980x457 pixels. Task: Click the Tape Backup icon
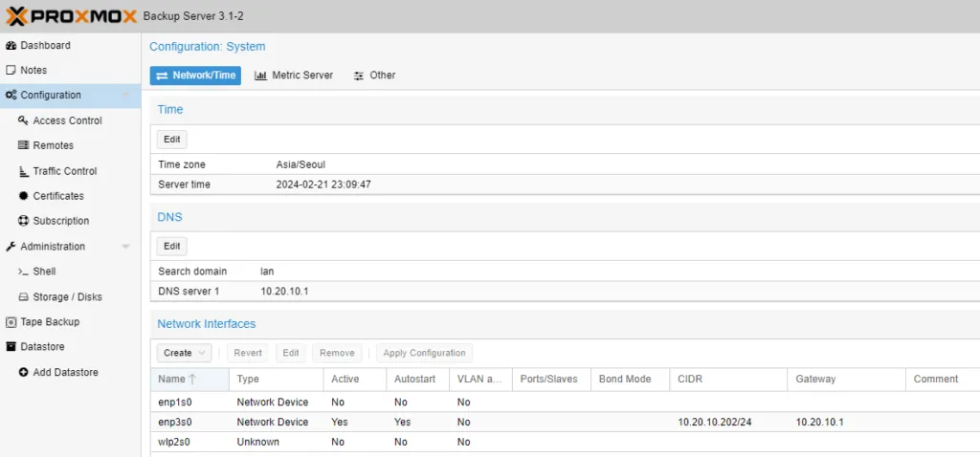10,322
